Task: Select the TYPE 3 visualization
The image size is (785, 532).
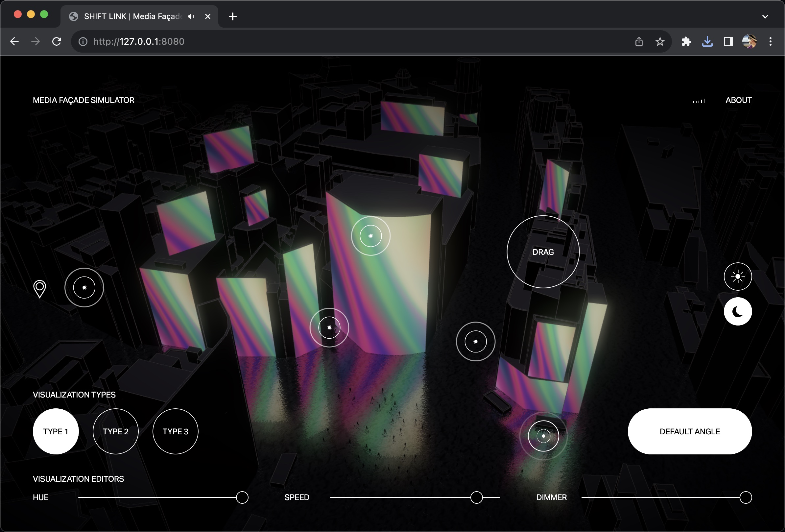Action: [x=175, y=431]
